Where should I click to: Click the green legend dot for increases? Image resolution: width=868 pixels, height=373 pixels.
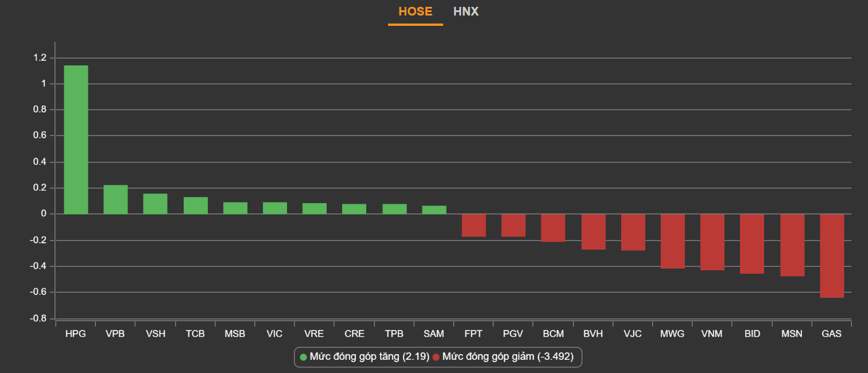coord(304,357)
